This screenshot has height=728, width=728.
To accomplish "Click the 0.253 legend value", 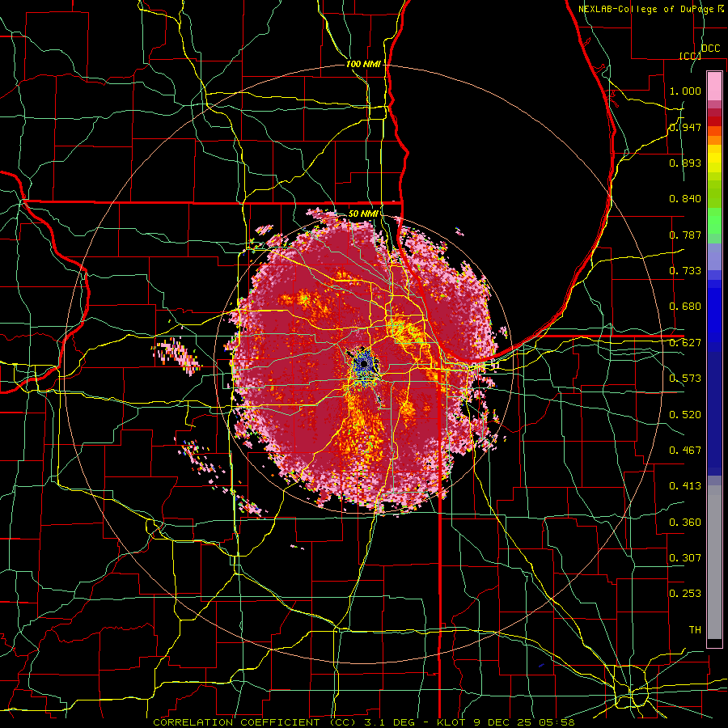I will (x=685, y=594).
